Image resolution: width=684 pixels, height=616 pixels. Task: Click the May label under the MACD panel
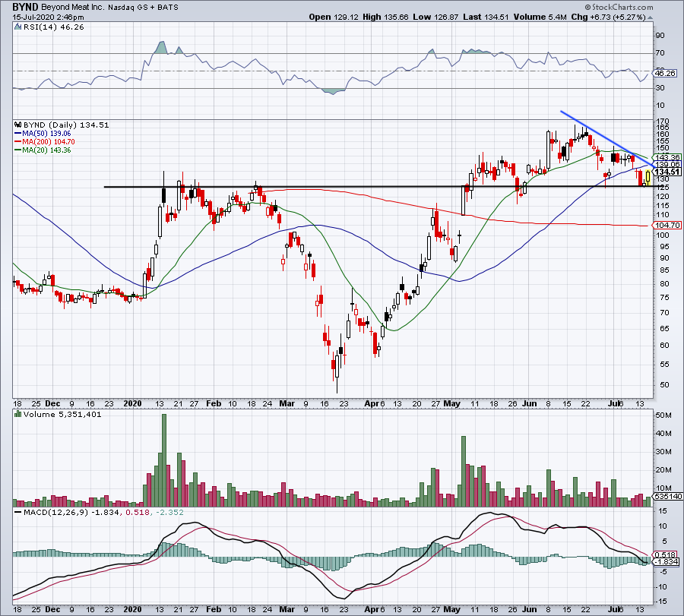point(451,609)
